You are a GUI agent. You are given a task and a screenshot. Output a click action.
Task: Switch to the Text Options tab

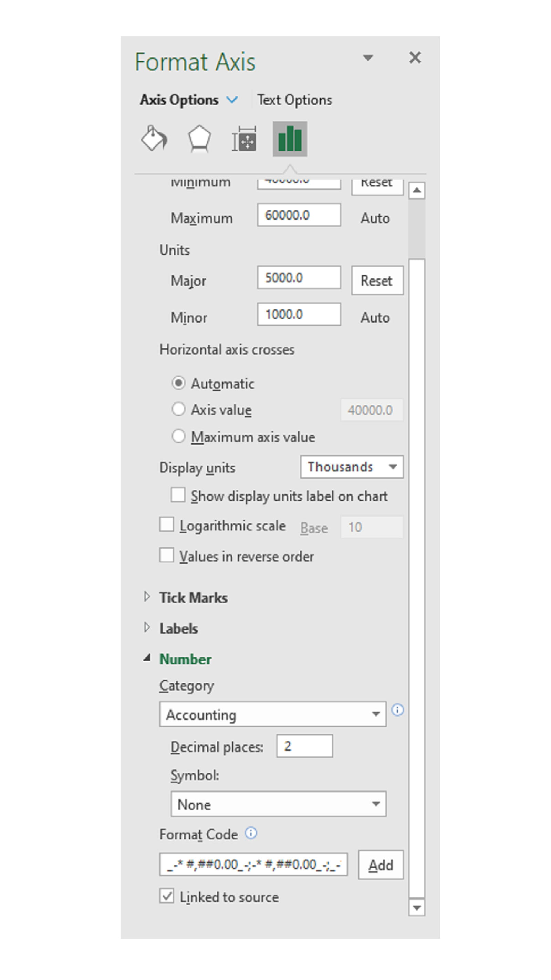294,100
